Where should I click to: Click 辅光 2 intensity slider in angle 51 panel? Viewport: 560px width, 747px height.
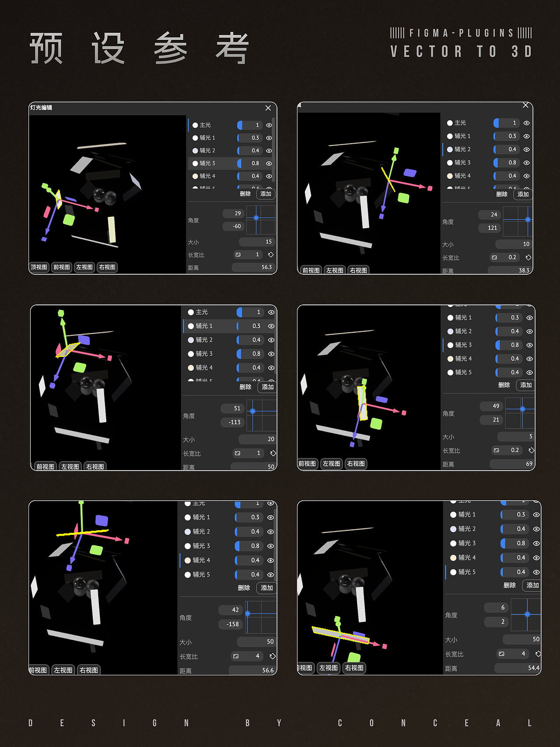coord(250,340)
